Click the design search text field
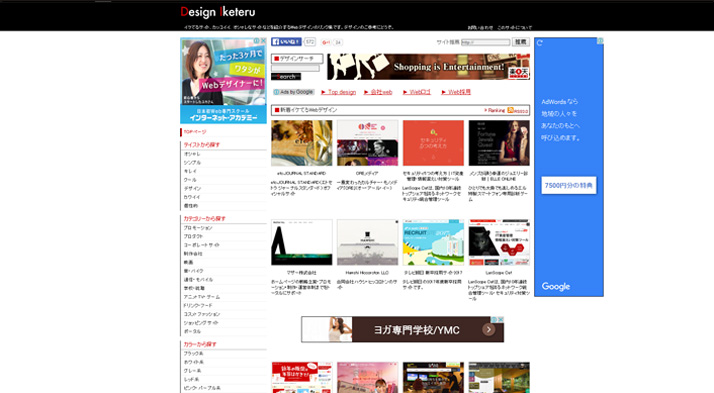 [296, 68]
